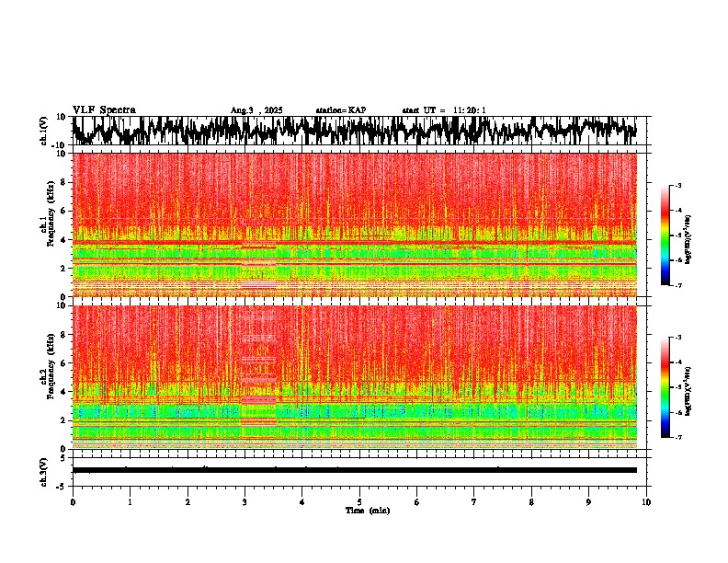728x563 pixels.
Task: Click the "-5" tick on ch.1 colorbar
Action: 677,236
